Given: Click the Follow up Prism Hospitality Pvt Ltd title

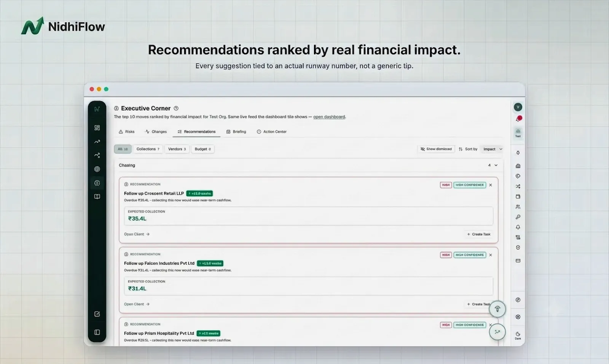Looking at the screenshot, I should pos(159,334).
